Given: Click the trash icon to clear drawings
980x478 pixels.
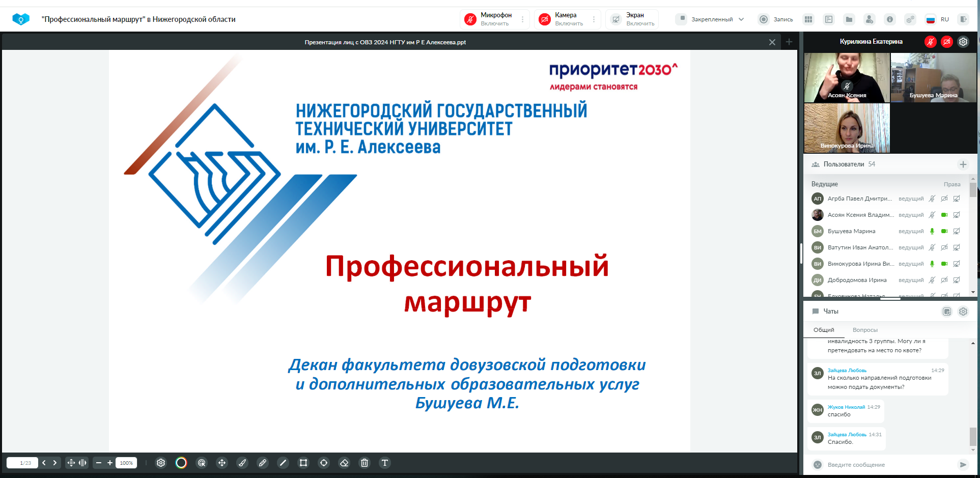Looking at the screenshot, I should 365,463.
